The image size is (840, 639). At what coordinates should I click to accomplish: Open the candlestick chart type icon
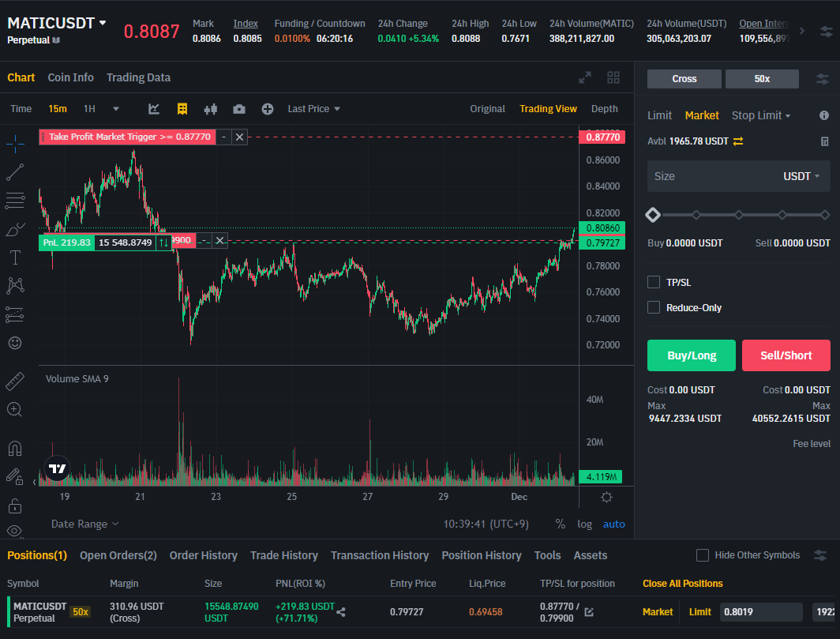pos(211,109)
